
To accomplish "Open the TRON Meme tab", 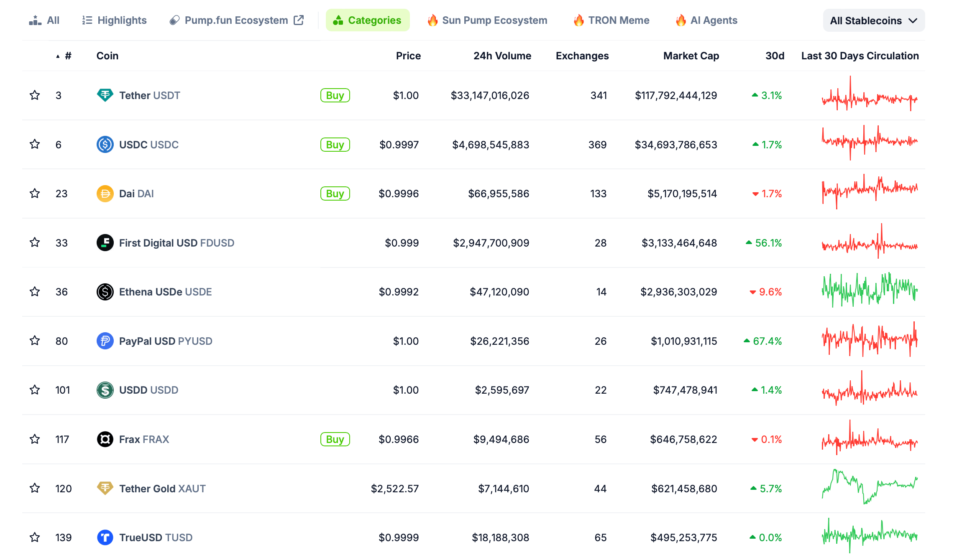I will pos(611,20).
